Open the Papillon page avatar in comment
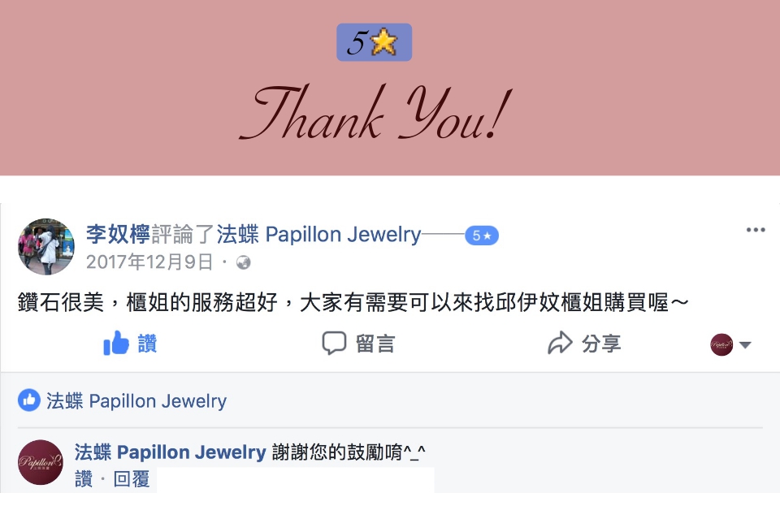780x532 pixels. 41,462
